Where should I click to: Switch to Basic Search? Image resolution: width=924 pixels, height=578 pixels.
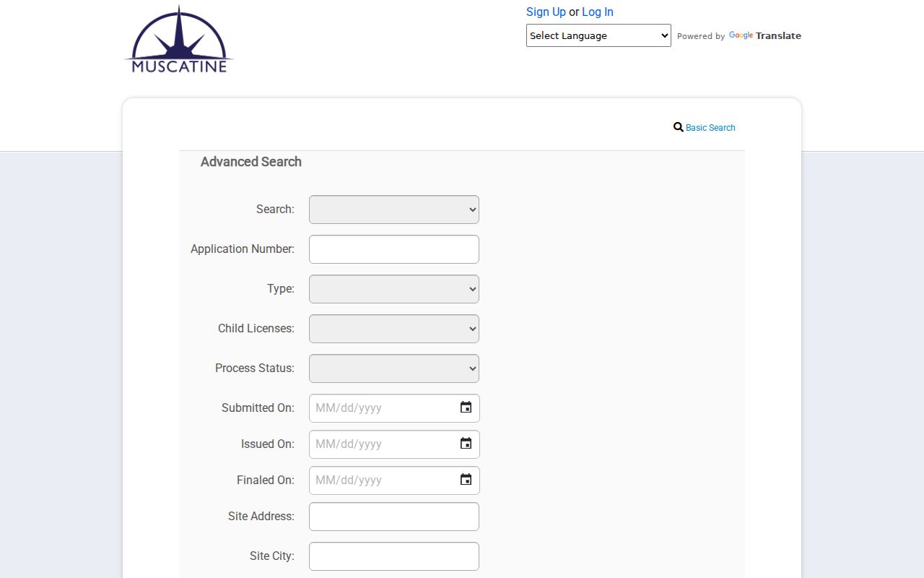coord(710,128)
